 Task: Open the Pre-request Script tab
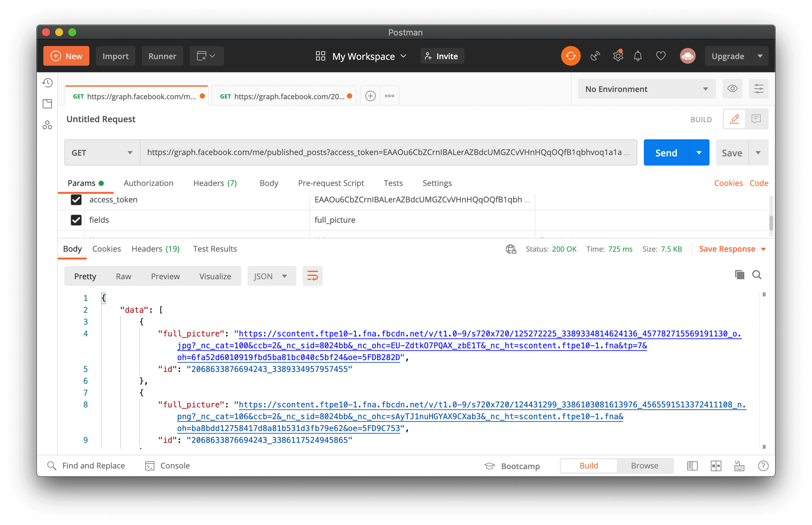click(331, 183)
